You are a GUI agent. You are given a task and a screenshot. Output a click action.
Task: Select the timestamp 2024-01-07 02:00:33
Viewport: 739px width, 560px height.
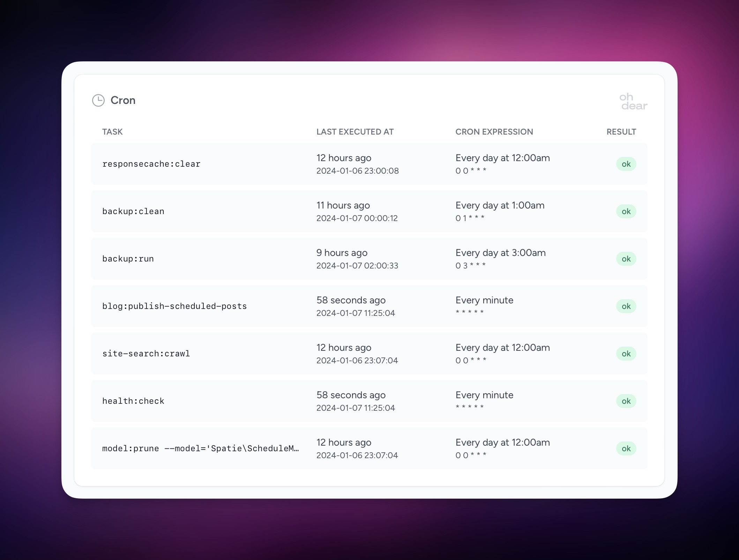[x=357, y=265]
